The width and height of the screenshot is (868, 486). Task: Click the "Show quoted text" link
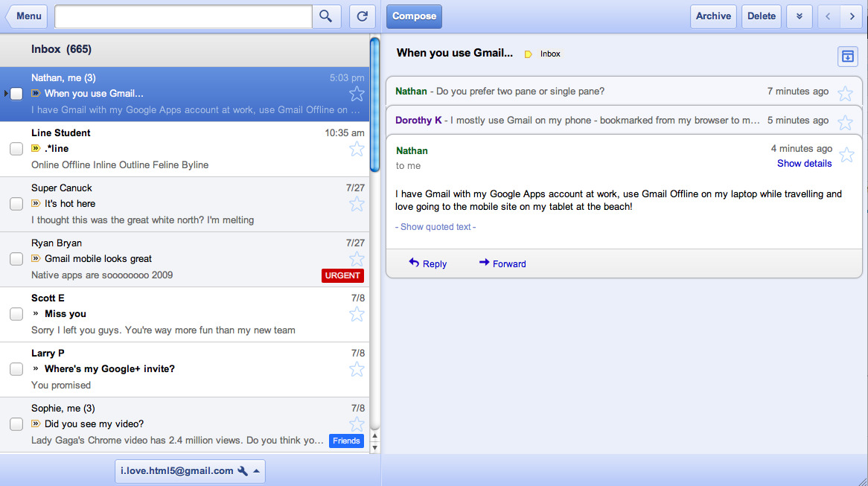435,226
